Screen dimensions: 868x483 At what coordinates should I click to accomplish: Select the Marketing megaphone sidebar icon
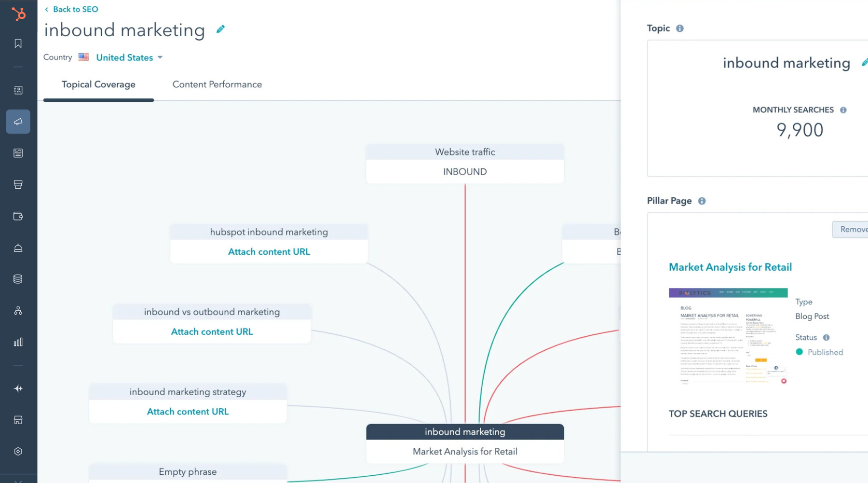[x=18, y=122]
